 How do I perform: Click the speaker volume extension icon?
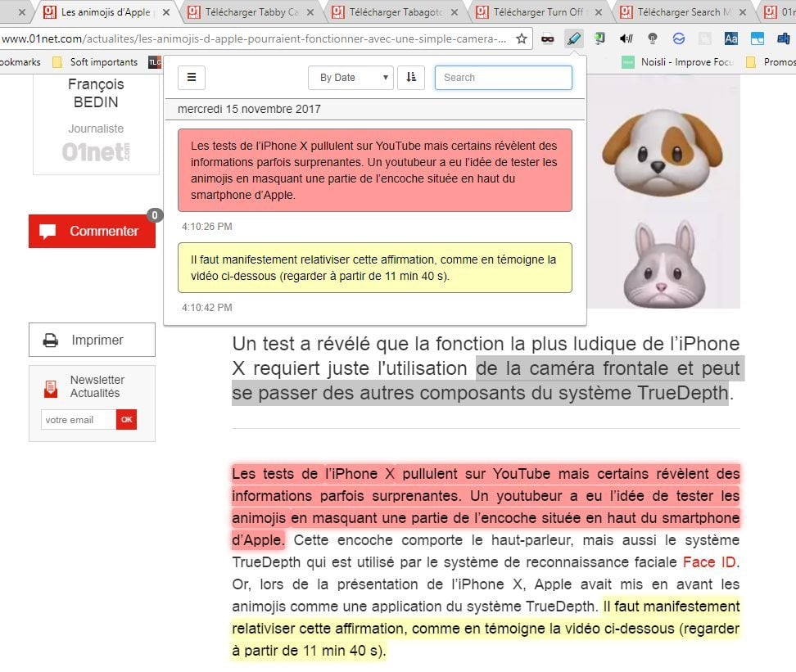click(x=626, y=38)
